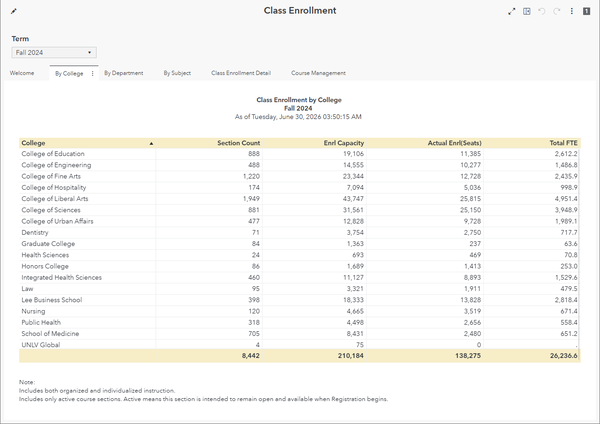Click the expand to fullscreen arrow icon
The image size is (600, 424).
[x=512, y=11]
